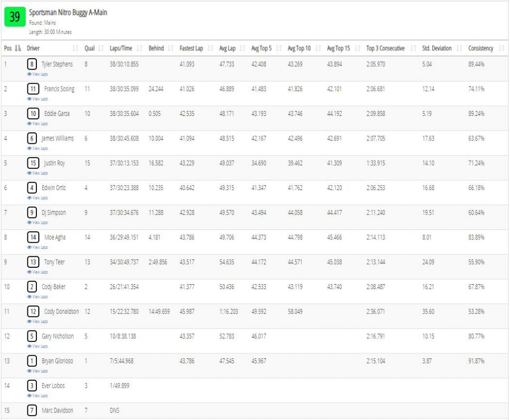
Task: Click car number 5 badge for Gary Nicholson
Action: 32,336
